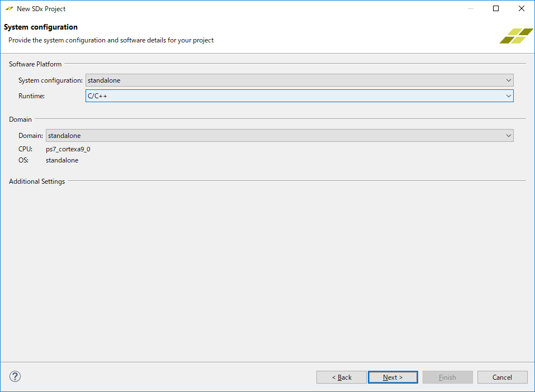Minimize the New SDx Project window

(470, 9)
